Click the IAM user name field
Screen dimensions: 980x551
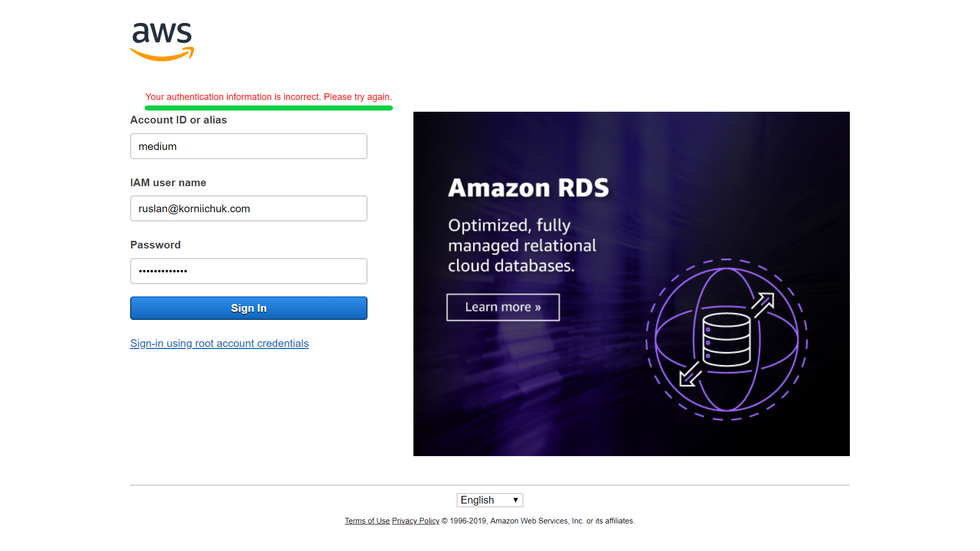[249, 209]
